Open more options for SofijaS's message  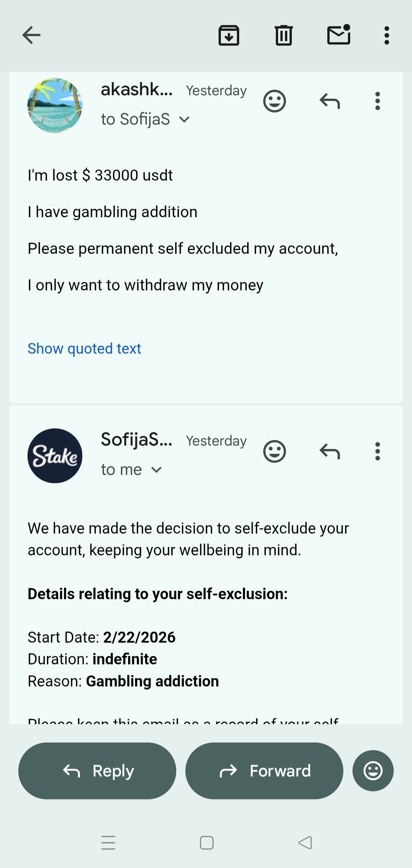coord(377,451)
